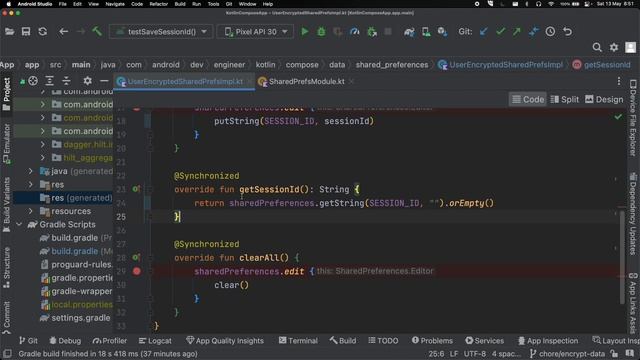
Task: Toggle breakpoint on line 29
Action: click(x=137, y=271)
